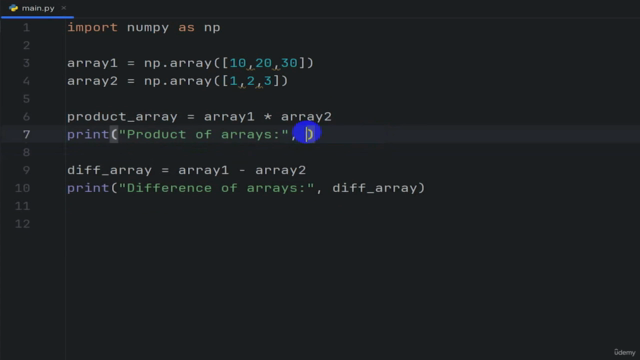Click the multiplication asterisk on line 6
Viewport: 640px width, 360px height.
tap(268, 117)
